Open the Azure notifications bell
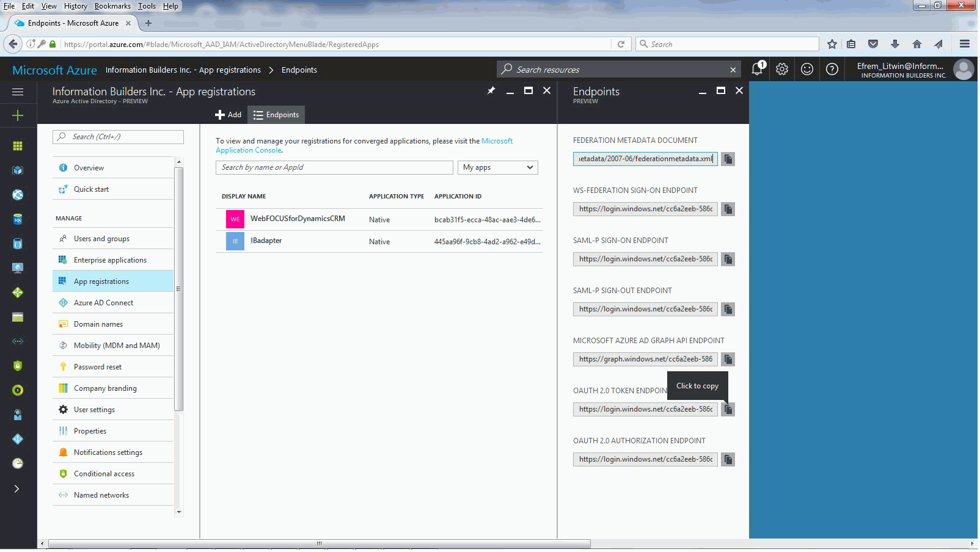Image resolution: width=980 pixels, height=552 pixels. click(758, 69)
